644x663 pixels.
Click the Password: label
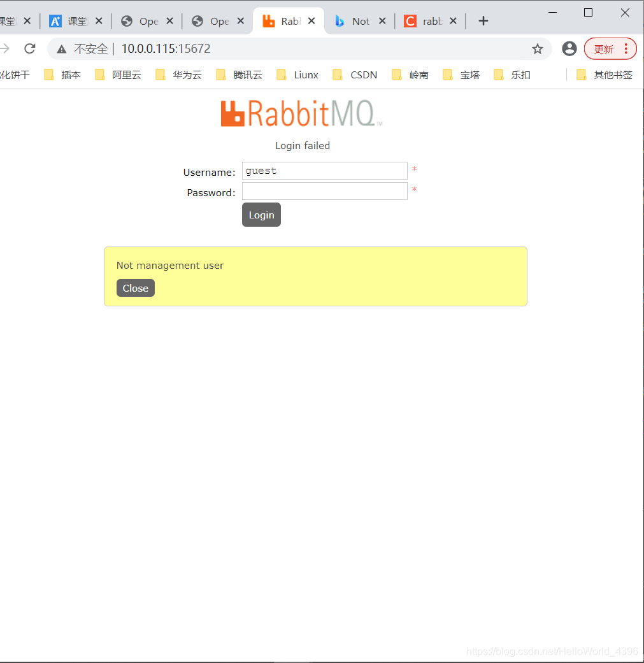click(211, 192)
